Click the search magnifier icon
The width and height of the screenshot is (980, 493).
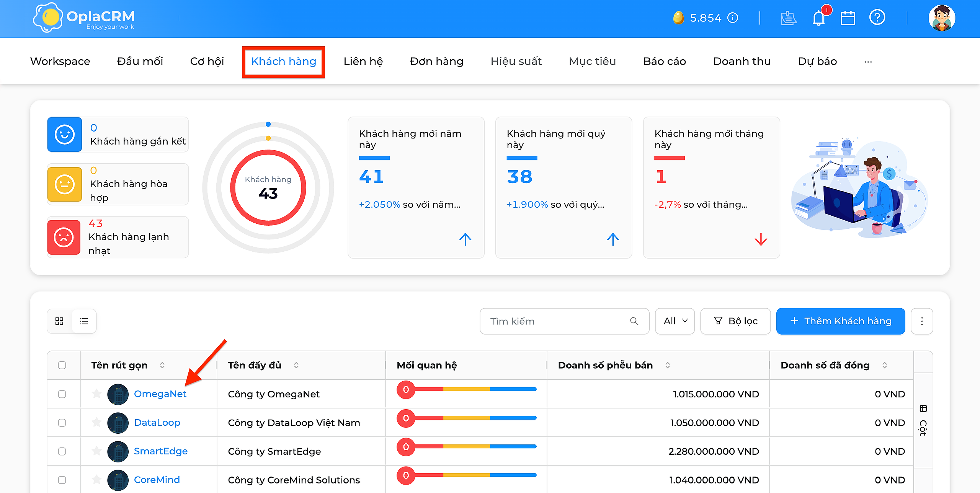point(634,321)
